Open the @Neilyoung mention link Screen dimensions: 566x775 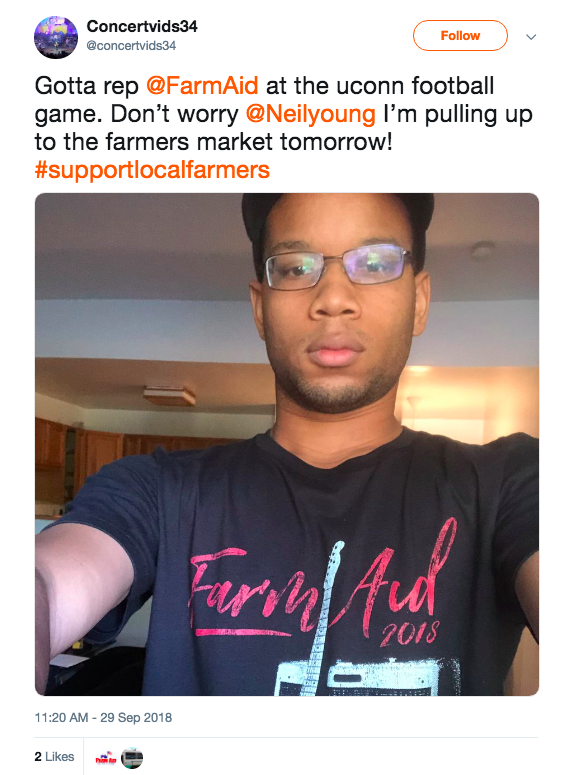311,114
